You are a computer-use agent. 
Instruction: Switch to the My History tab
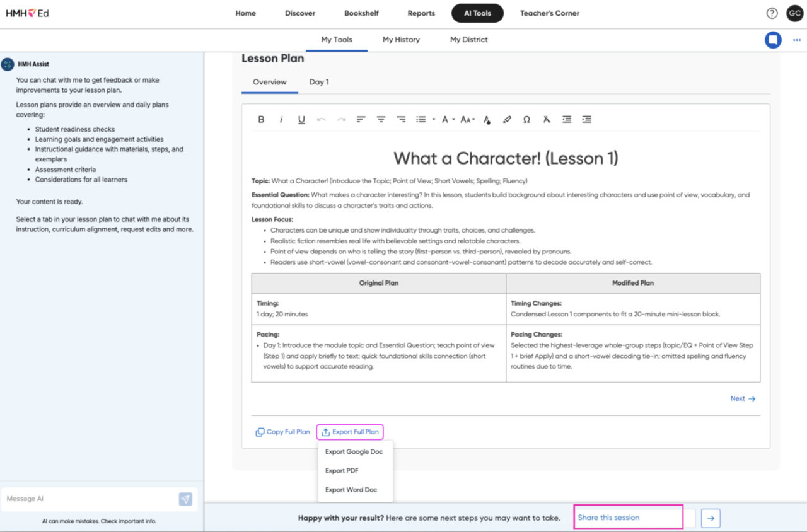(x=401, y=40)
